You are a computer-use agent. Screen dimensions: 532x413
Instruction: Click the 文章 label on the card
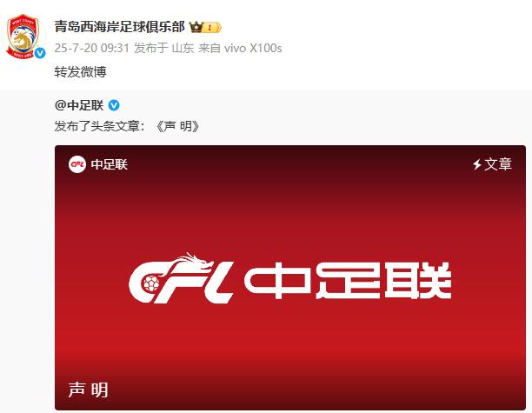click(498, 164)
